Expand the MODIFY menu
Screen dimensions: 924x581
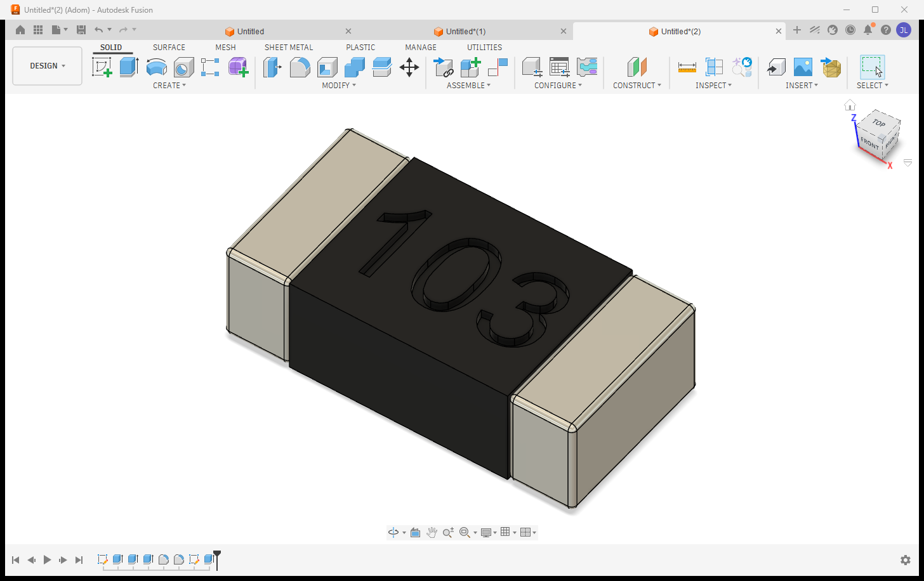tap(339, 85)
